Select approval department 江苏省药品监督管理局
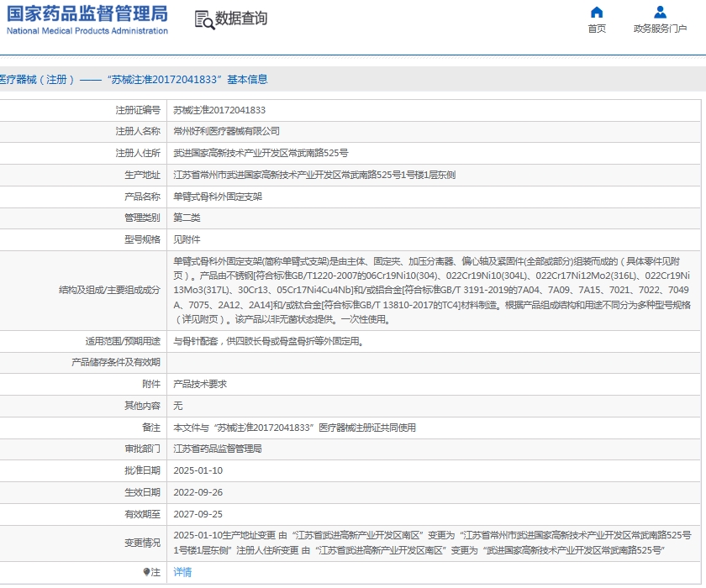The width and height of the screenshot is (706, 588). coord(218,449)
